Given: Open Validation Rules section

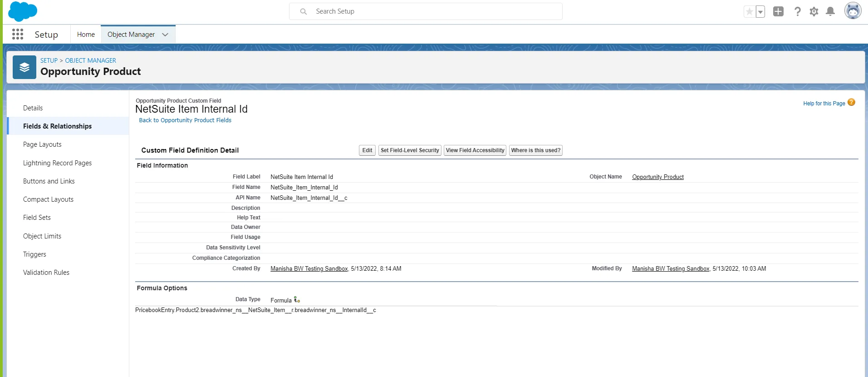Looking at the screenshot, I should pos(46,273).
